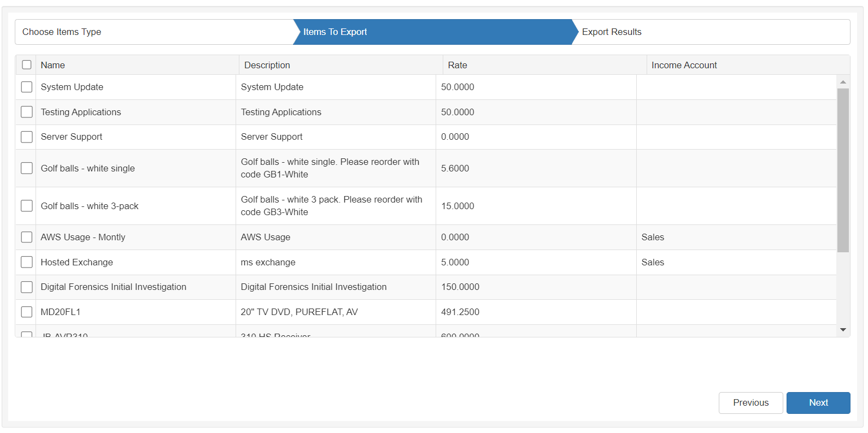Click the Name column header
The image size is (868, 433).
point(53,65)
